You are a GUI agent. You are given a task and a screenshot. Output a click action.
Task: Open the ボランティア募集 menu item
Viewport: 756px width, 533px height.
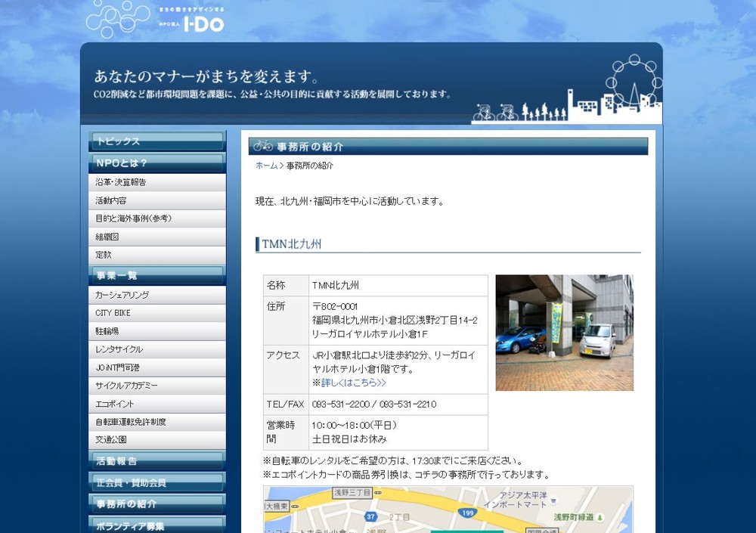click(x=156, y=525)
